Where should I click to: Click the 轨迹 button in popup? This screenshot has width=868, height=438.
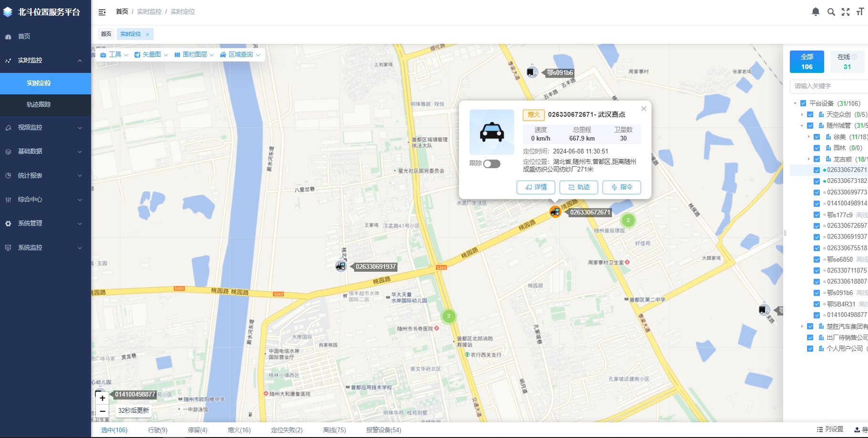tap(579, 187)
